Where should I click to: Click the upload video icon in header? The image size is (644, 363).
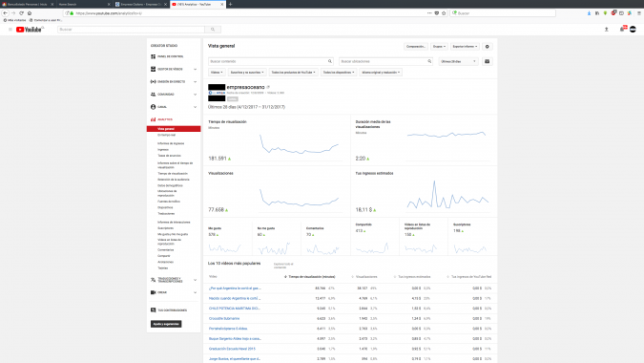606,30
